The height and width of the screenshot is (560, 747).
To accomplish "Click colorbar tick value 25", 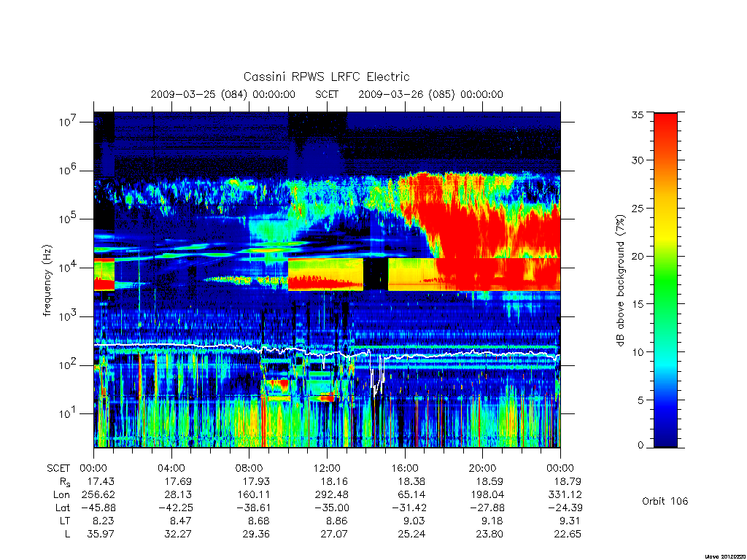I will (638, 209).
